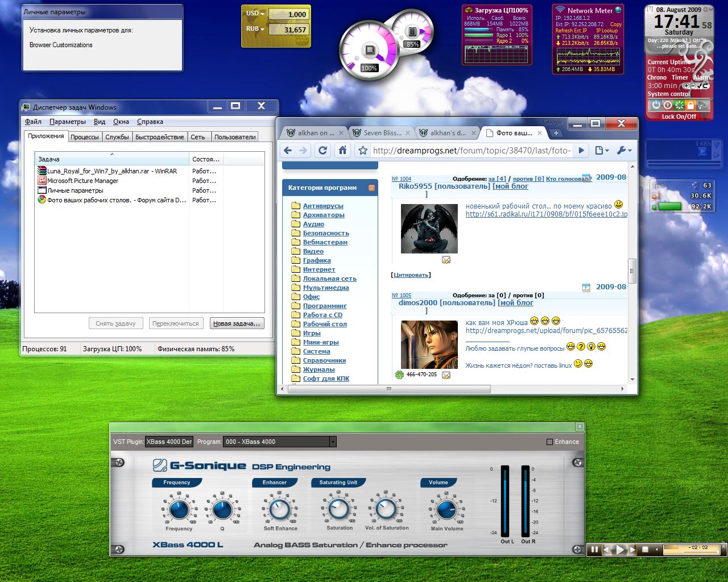Screen dimensions: 728x582
Task: Click the Soft Enhance knob
Action: click(x=280, y=509)
